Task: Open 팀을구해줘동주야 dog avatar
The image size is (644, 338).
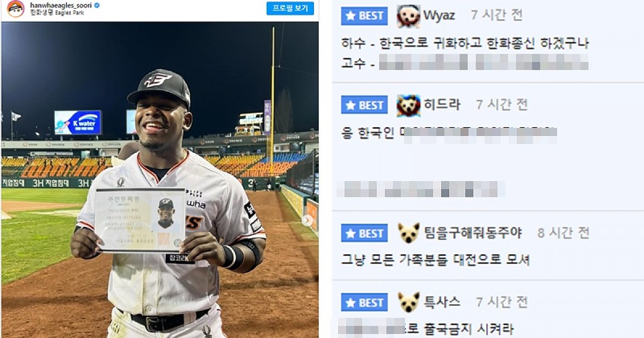Action: tap(408, 233)
